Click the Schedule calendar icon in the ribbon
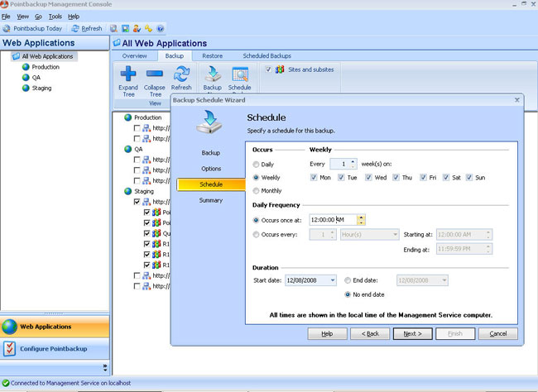The image size is (538, 392). (x=240, y=74)
